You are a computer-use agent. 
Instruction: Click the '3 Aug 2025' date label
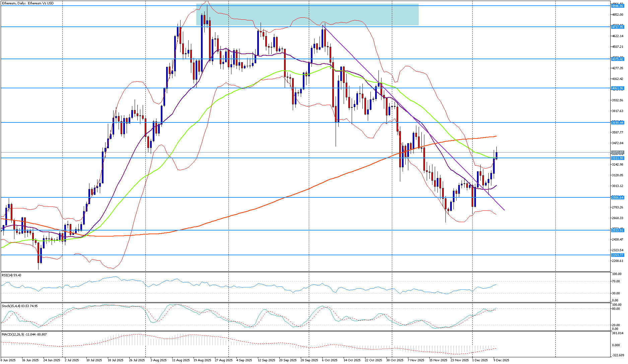pos(158,360)
